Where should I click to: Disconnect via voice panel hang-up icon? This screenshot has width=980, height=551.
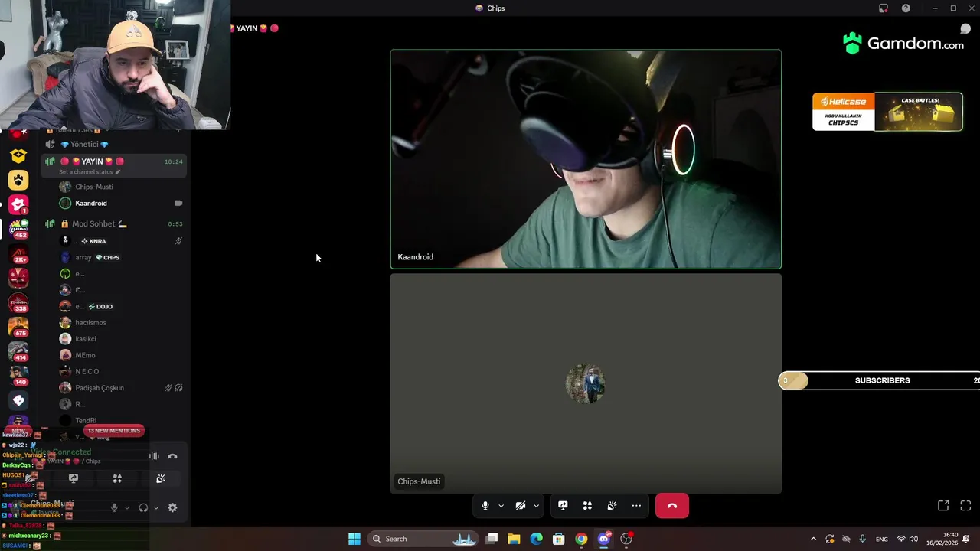pos(172,457)
